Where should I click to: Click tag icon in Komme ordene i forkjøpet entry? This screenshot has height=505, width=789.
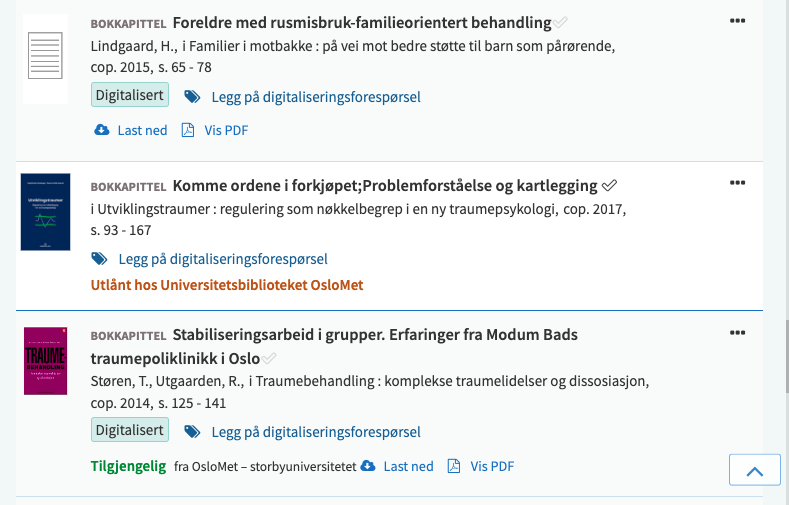point(99,259)
